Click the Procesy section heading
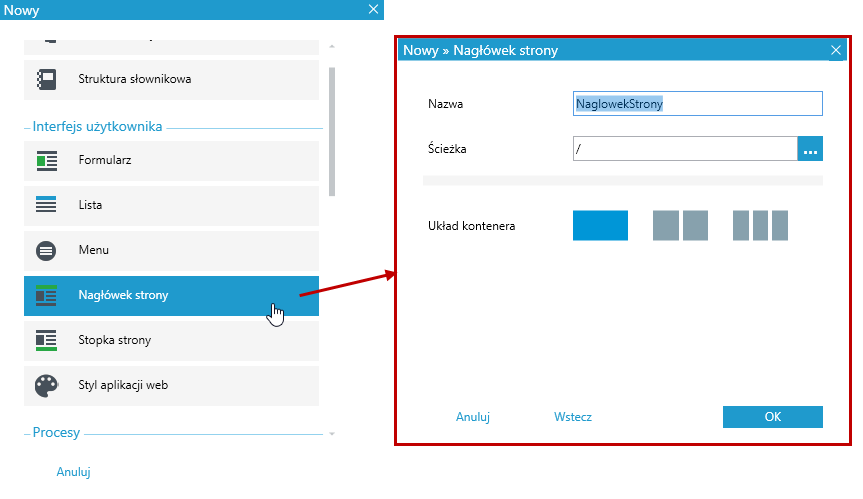The image size is (863, 499). [x=56, y=432]
